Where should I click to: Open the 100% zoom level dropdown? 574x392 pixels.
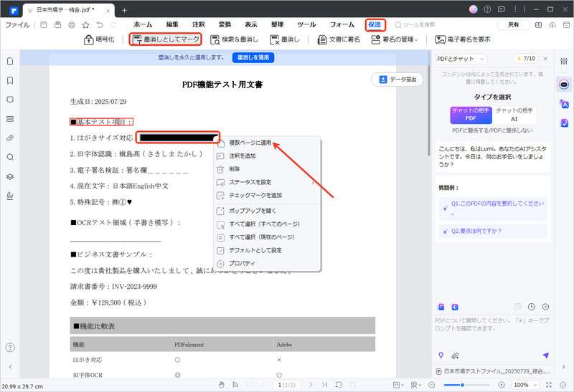click(525, 385)
